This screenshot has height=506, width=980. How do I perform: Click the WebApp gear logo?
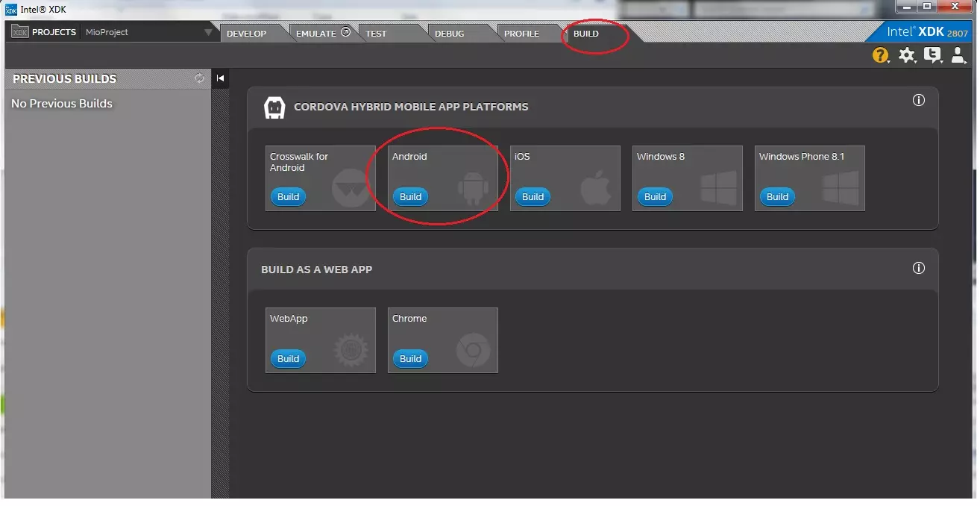tap(351, 350)
